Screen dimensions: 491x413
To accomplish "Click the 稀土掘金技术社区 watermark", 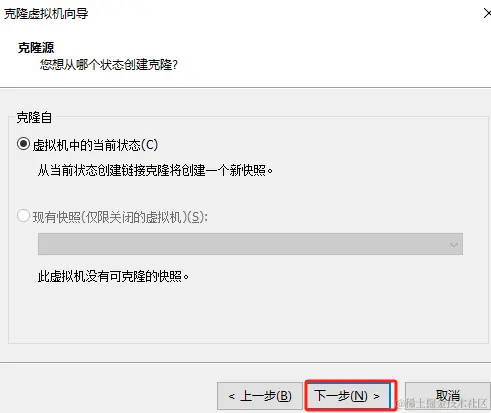I will click(443, 403).
